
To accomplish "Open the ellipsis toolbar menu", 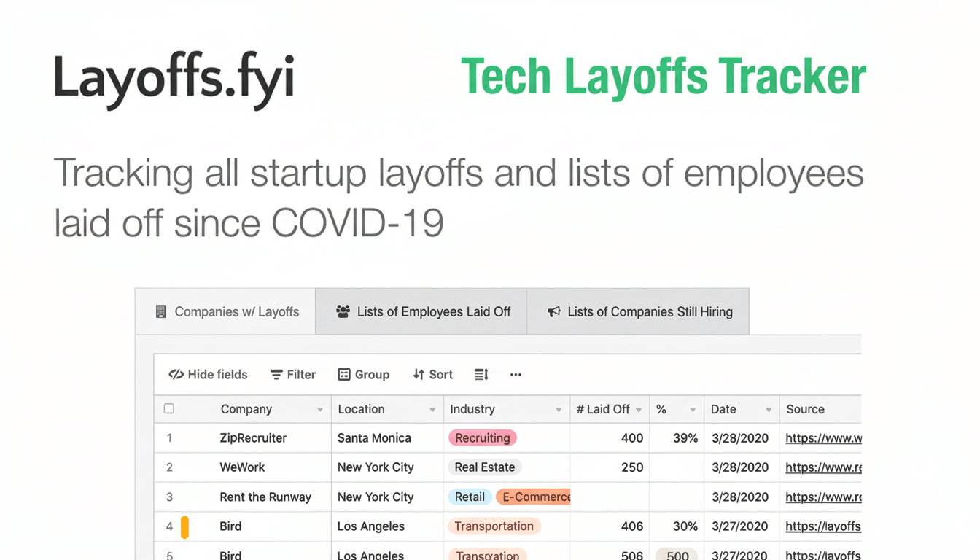I will (x=516, y=374).
